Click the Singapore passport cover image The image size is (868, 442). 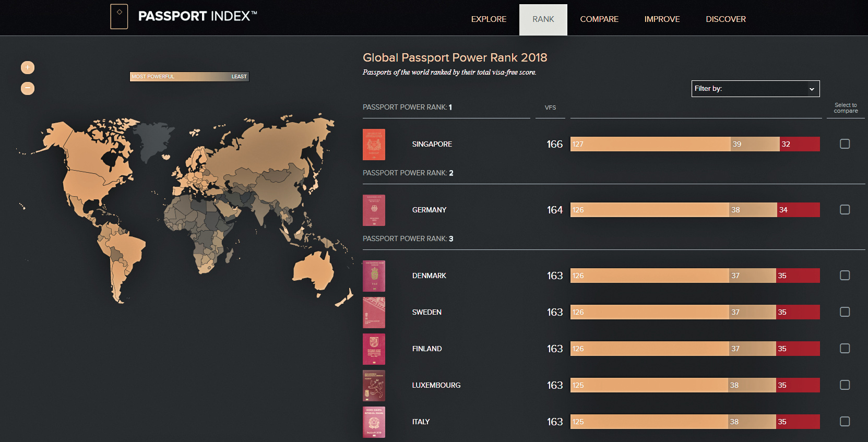(374, 145)
